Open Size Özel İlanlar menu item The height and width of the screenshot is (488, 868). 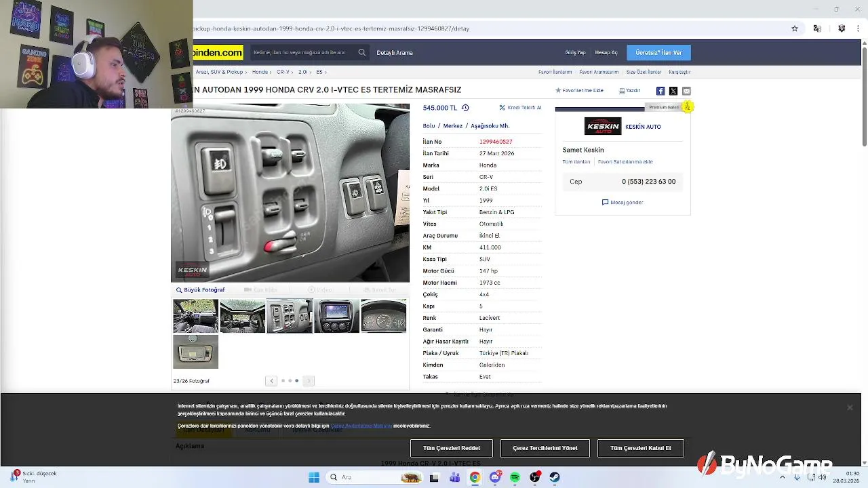coord(644,72)
